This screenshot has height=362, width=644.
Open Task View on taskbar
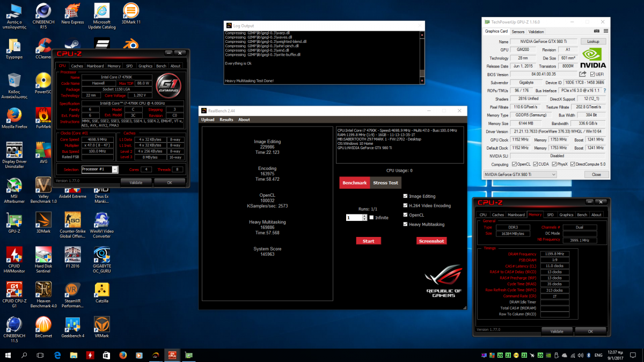40,355
